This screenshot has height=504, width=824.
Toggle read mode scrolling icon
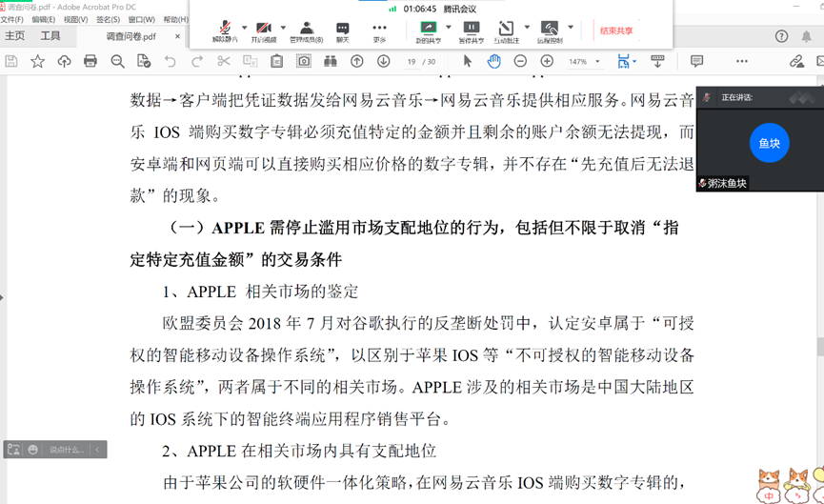(657, 62)
